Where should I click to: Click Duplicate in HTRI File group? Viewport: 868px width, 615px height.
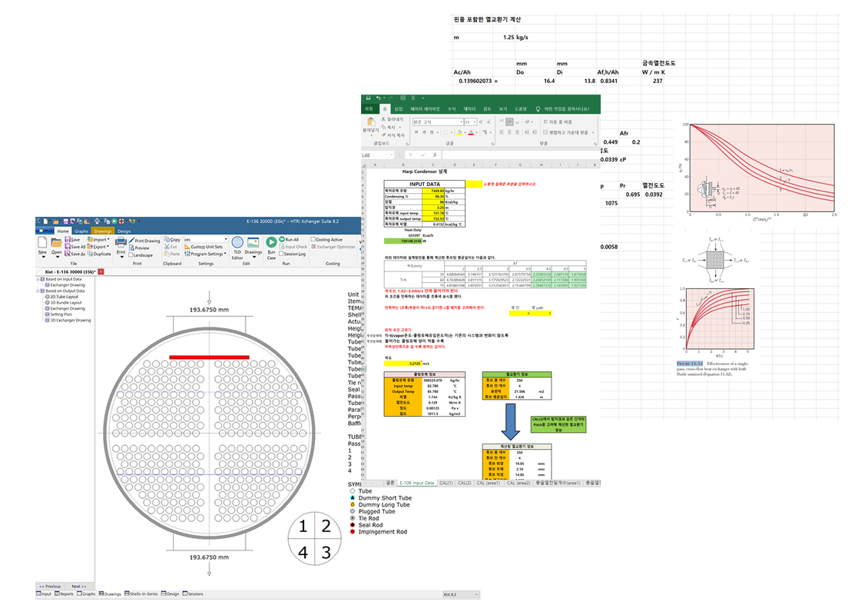pyautogui.click(x=100, y=254)
